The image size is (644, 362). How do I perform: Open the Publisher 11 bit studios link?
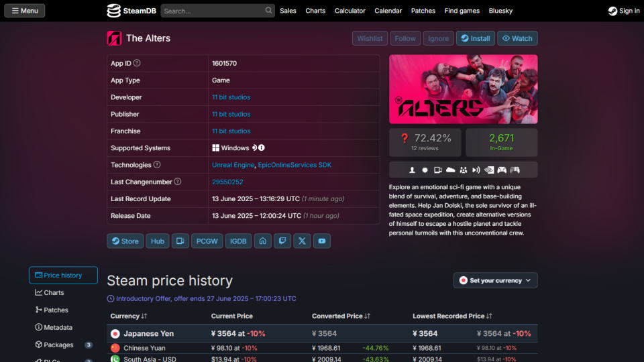pos(231,114)
